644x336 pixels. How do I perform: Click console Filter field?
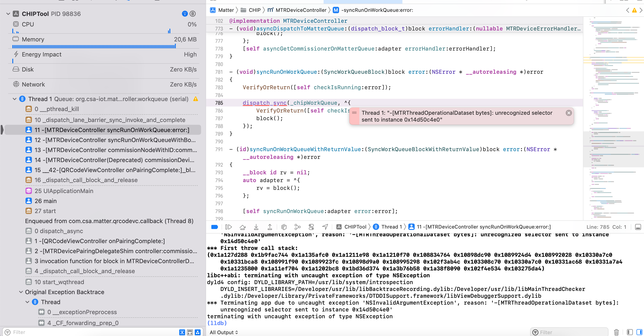pos(570,332)
